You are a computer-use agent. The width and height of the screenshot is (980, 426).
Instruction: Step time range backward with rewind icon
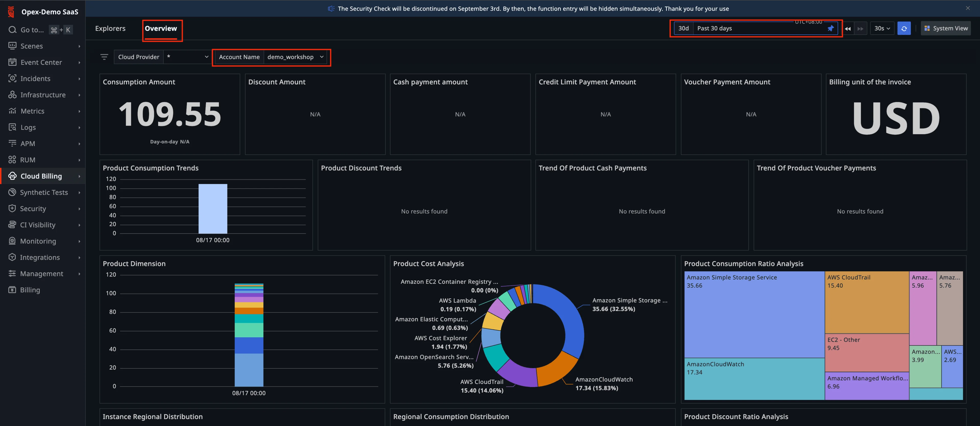[848, 29]
